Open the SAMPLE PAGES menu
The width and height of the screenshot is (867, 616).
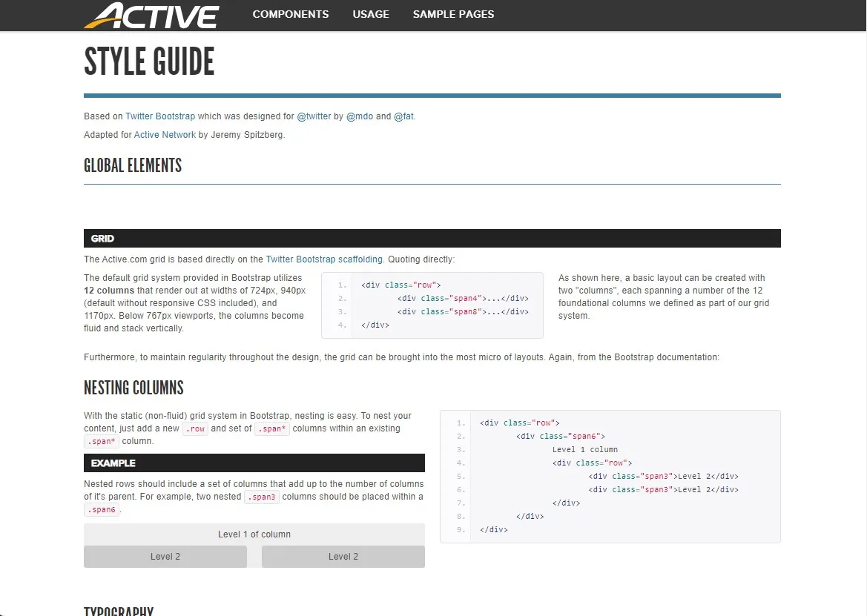click(x=453, y=14)
